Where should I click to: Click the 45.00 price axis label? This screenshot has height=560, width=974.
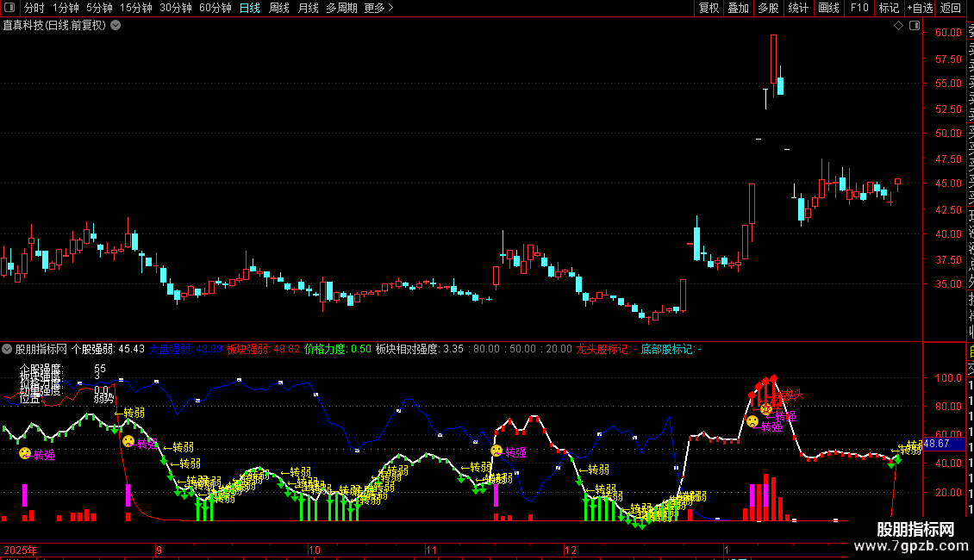click(x=948, y=184)
